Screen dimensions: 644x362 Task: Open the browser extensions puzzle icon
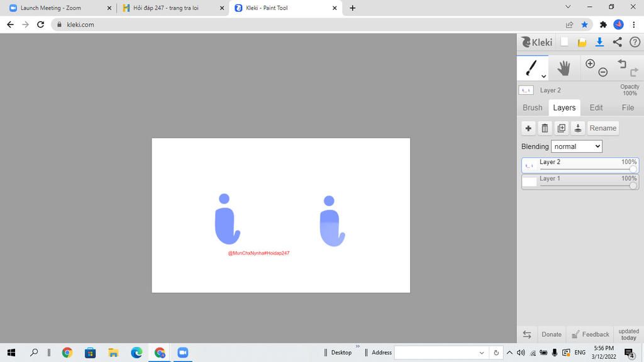coord(603,25)
